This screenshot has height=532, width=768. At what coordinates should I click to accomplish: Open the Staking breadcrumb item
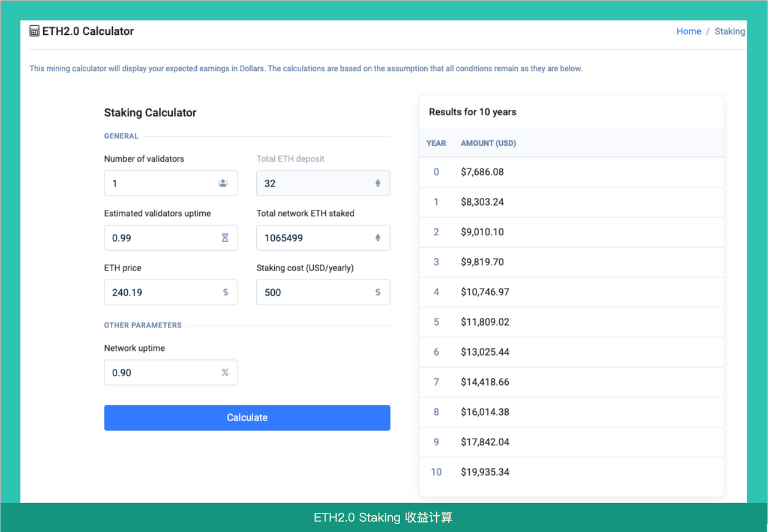pyautogui.click(x=730, y=31)
